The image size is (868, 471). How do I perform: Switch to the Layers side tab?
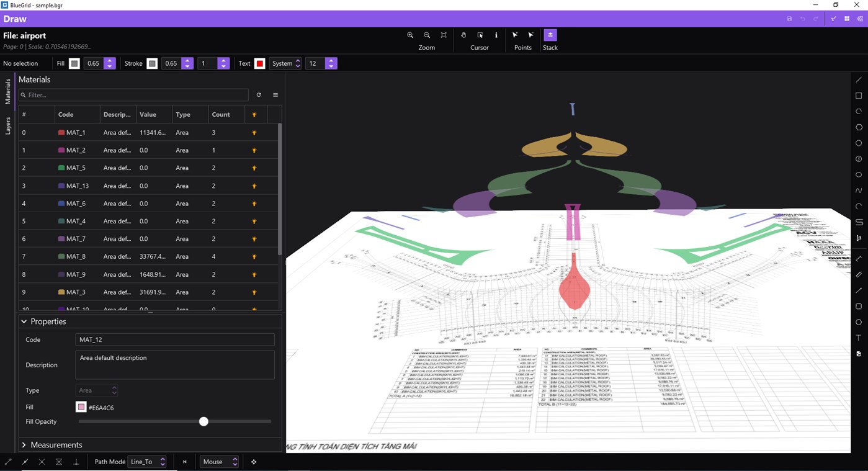coord(8,126)
